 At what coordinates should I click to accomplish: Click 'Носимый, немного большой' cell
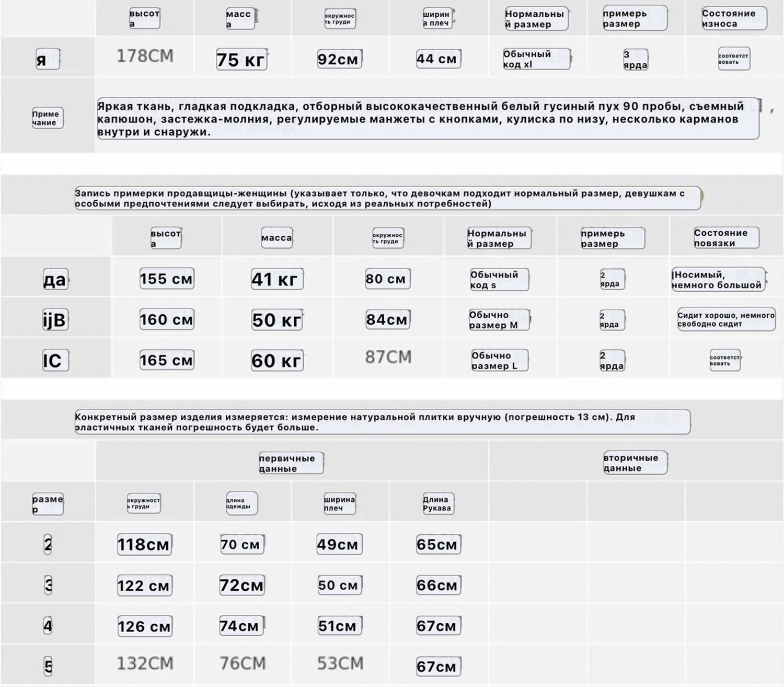click(719, 280)
